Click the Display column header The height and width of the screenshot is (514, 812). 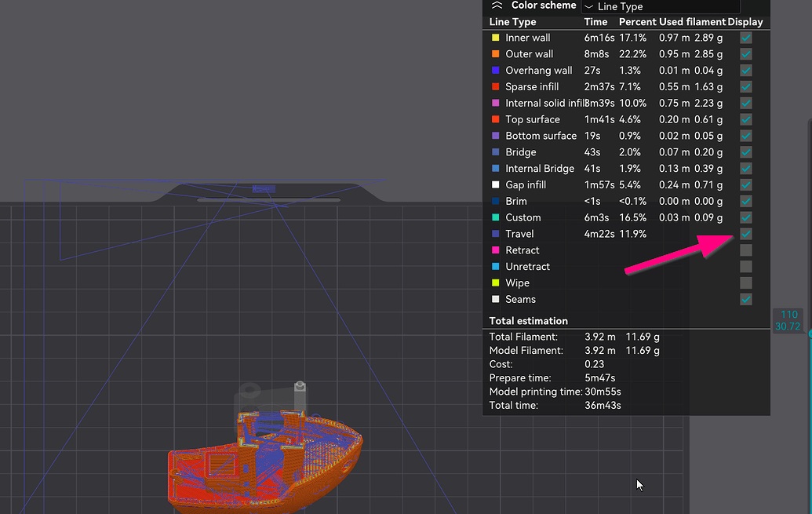(745, 22)
